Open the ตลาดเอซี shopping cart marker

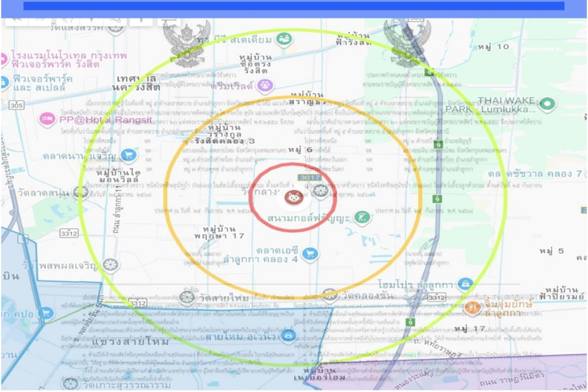click(310, 253)
